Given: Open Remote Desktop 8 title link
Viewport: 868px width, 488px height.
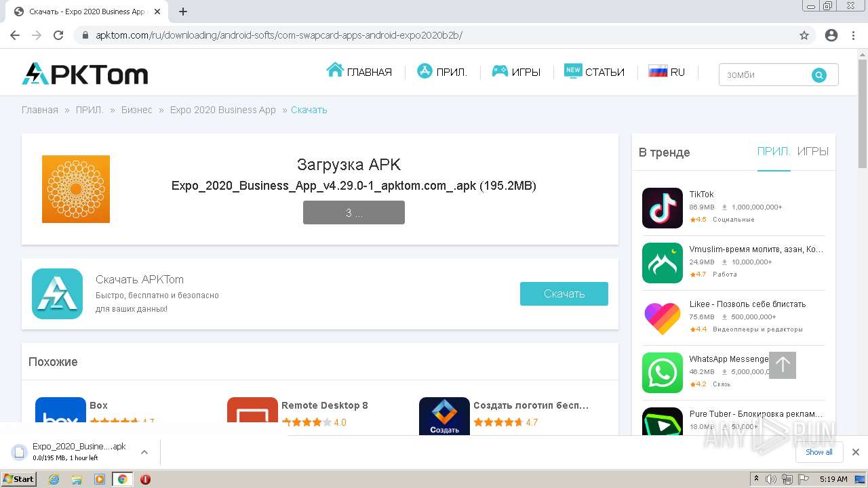Looking at the screenshot, I should [325, 405].
